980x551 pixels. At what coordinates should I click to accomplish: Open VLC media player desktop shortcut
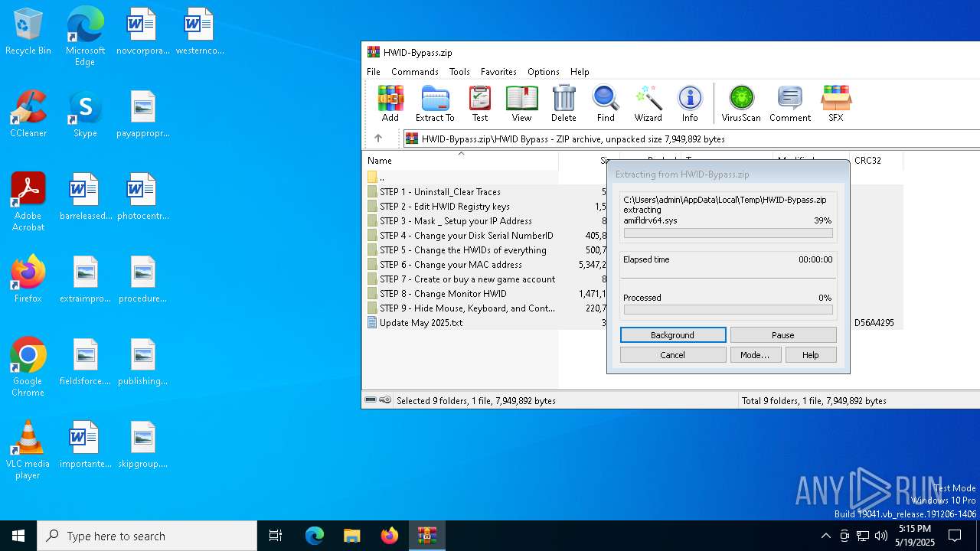28,450
